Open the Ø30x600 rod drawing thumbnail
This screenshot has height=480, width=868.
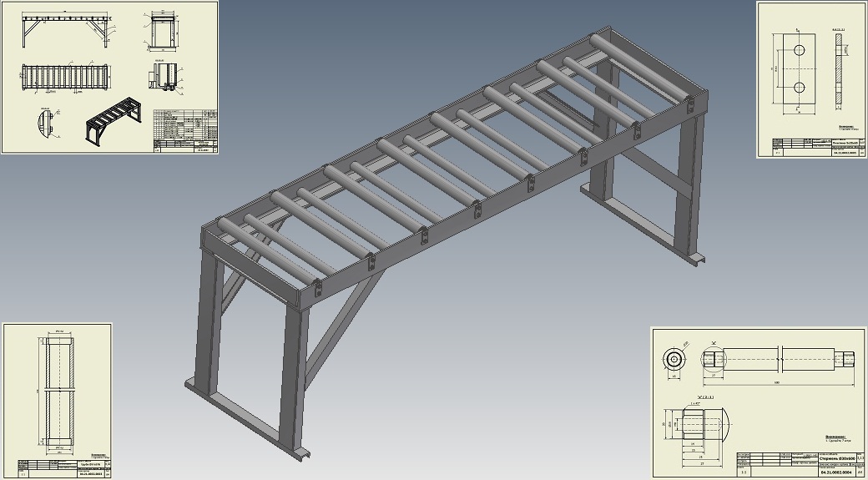(x=759, y=403)
